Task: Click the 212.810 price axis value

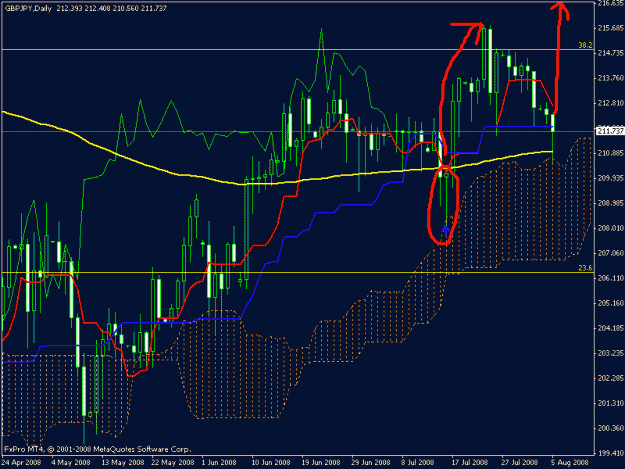Action: click(x=611, y=103)
